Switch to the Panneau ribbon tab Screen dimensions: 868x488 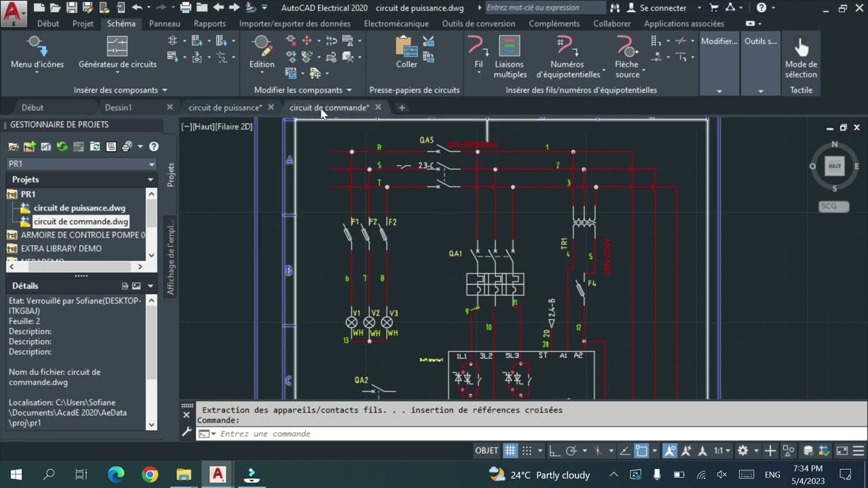[165, 24]
